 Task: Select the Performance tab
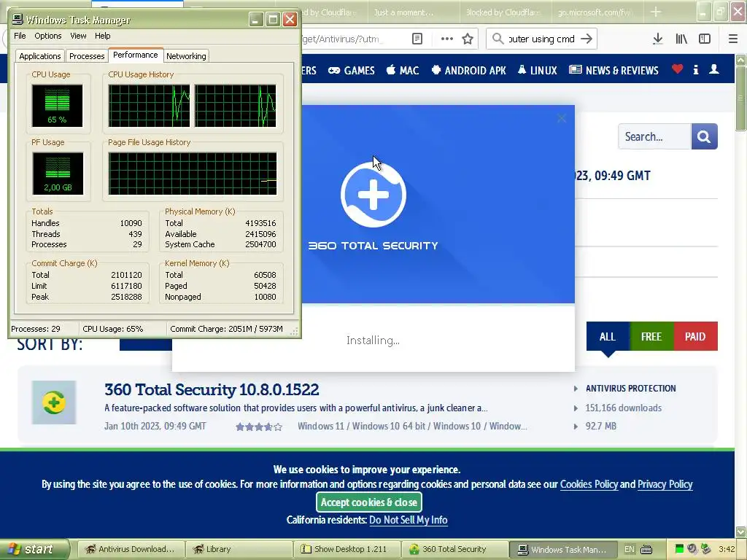tap(135, 55)
